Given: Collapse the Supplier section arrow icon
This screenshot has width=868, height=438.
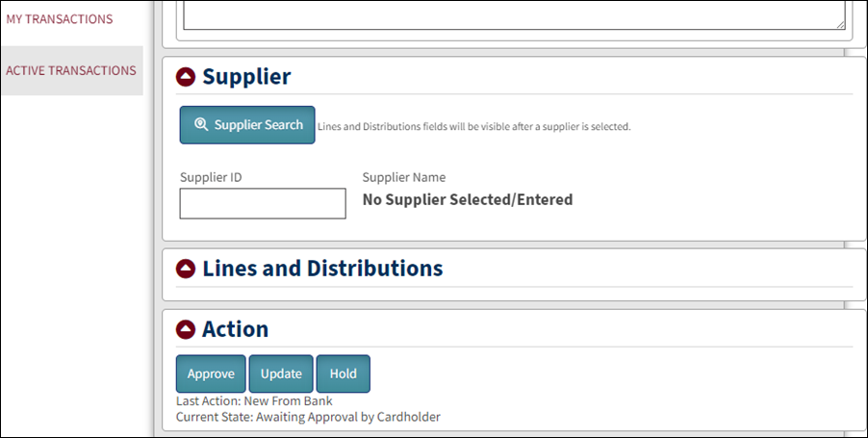Looking at the screenshot, I should pyautogui.click(x=186, y=77).
